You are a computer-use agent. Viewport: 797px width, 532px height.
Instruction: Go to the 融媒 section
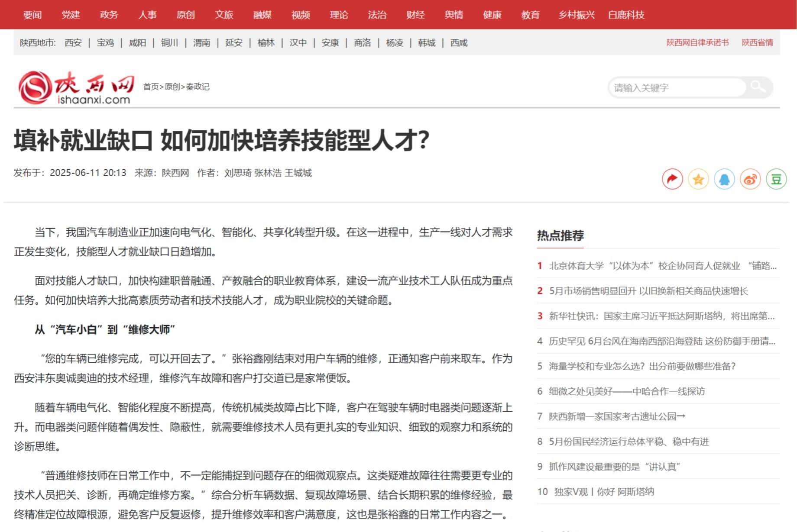[262, 15]
